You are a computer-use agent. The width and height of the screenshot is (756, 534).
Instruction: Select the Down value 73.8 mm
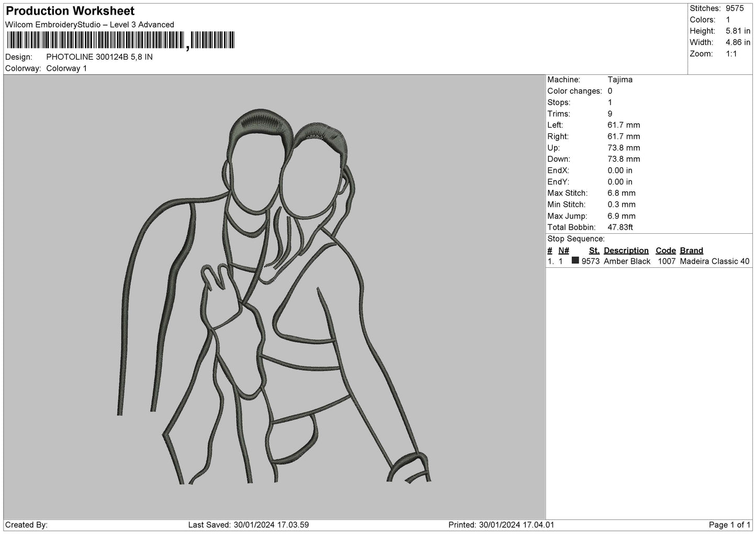(x=624, y=159)
